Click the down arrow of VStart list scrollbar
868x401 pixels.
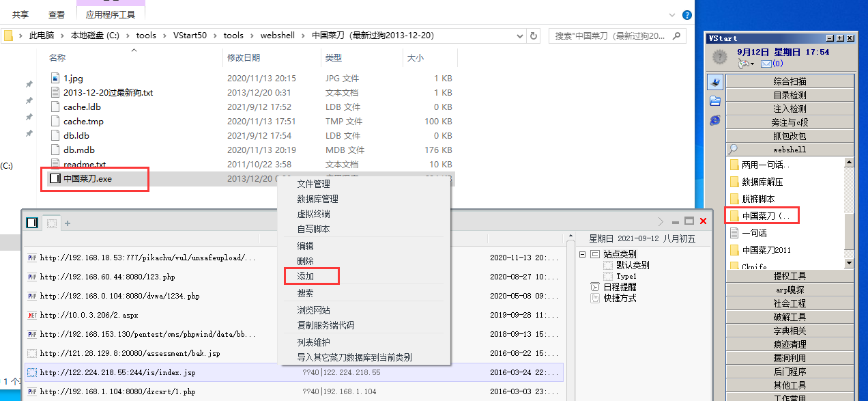point(849,263)
